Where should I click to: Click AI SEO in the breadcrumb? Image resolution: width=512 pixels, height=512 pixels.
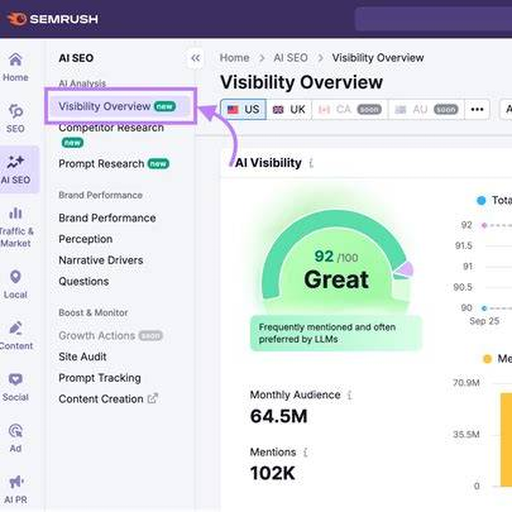click(x=291, y=58)
